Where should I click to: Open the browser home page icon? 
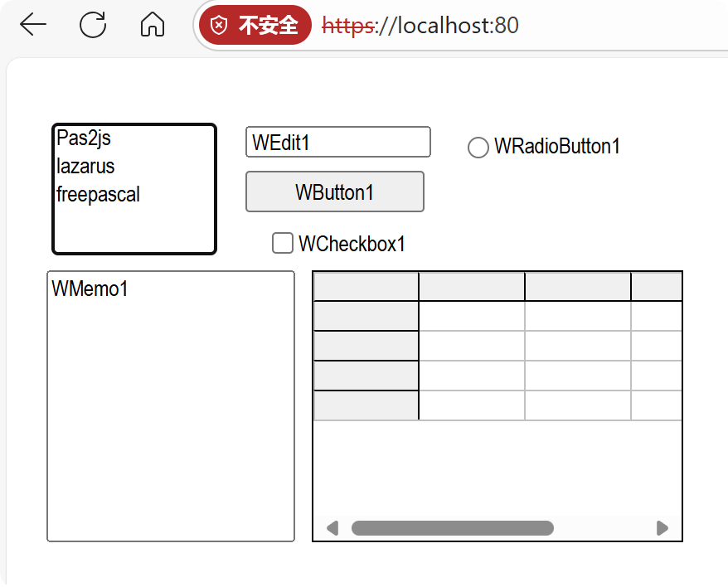[151, 25]
